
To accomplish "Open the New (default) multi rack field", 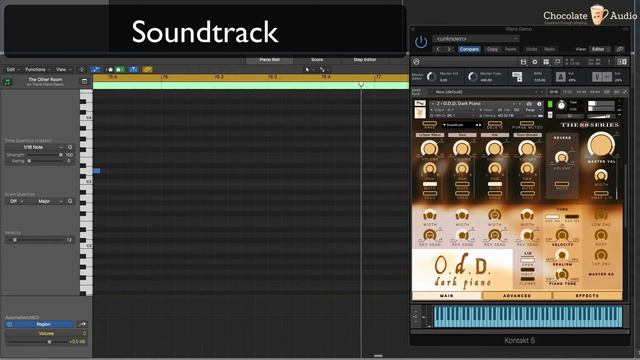I will (x=486, y=92).
